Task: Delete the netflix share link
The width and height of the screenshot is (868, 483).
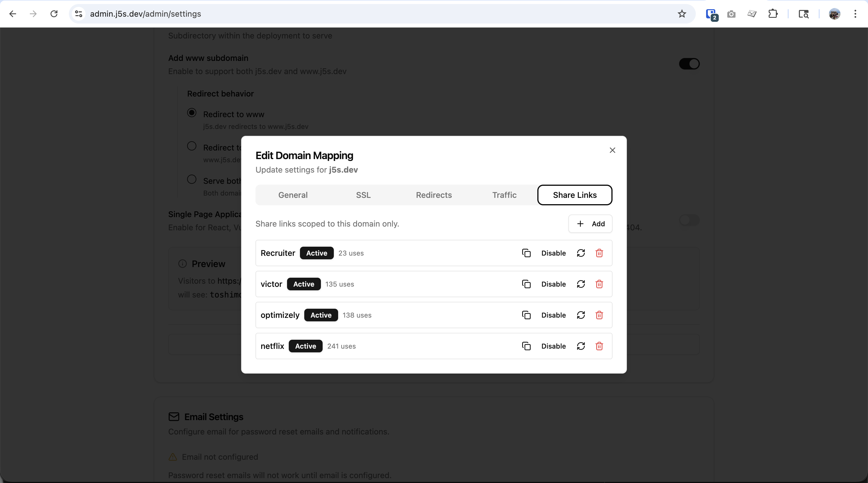Action: (599, 346)
